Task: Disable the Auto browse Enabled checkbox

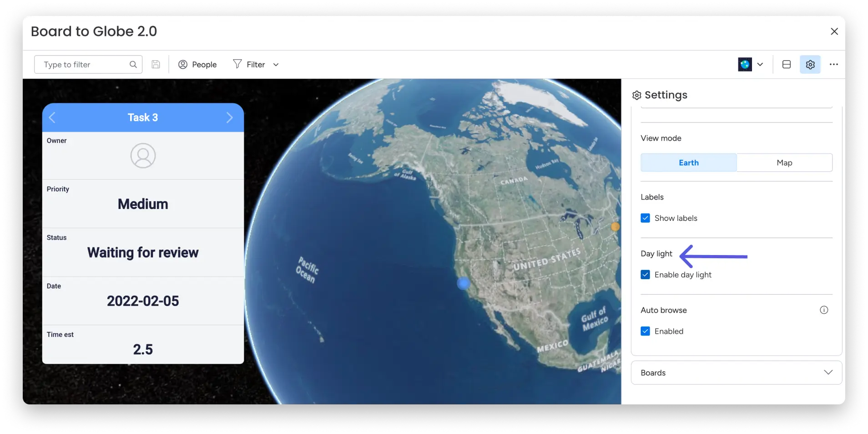Action: click(x=645, y=331)
